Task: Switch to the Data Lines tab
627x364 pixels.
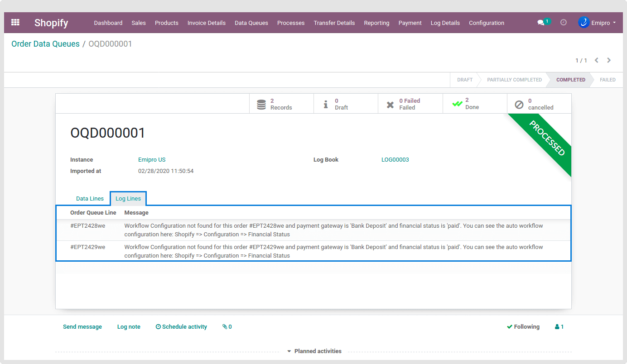Action: [x=90, y=199]
